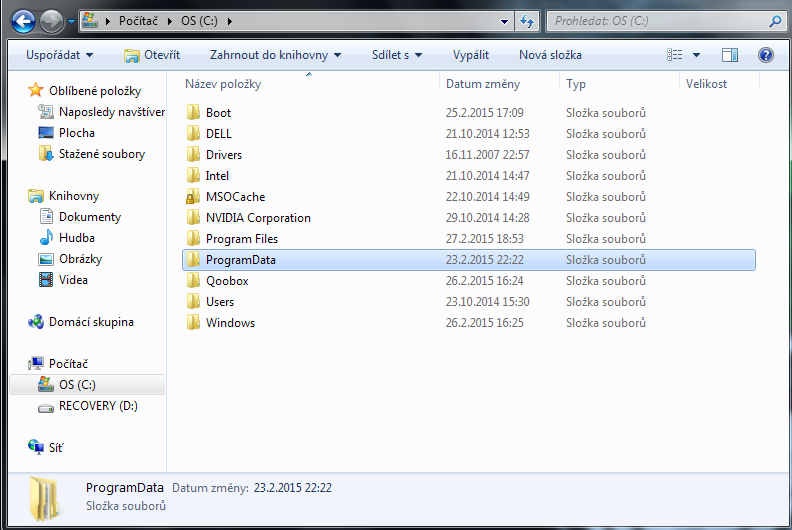
Task: Select the locked MSOCache folder icon
Action: [193, 197]
